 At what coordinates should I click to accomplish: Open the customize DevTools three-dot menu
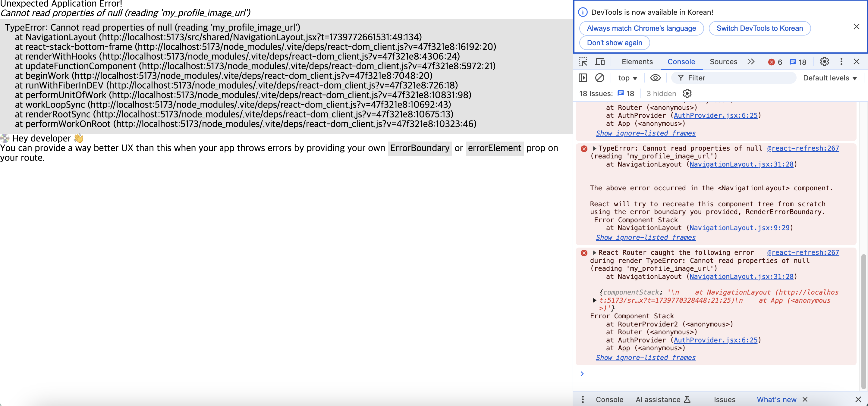point(841,62)
